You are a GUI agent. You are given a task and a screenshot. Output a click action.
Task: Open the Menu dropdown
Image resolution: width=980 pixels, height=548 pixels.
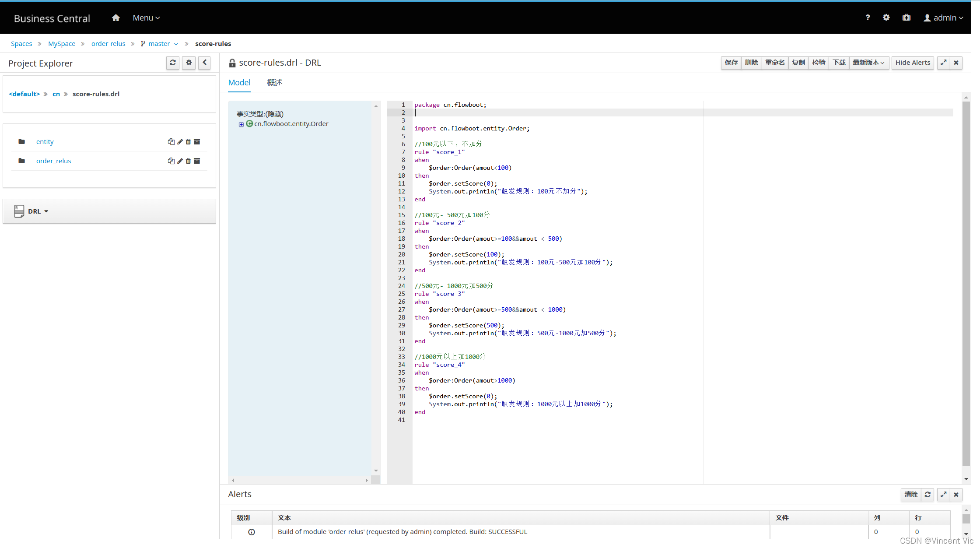tap(146, 18)
